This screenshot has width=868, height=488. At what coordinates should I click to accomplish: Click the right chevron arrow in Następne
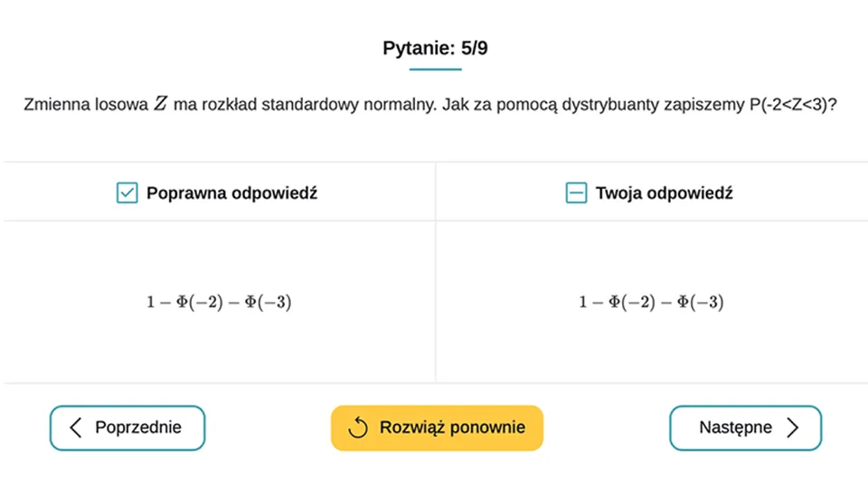click(x=793, y=427)
